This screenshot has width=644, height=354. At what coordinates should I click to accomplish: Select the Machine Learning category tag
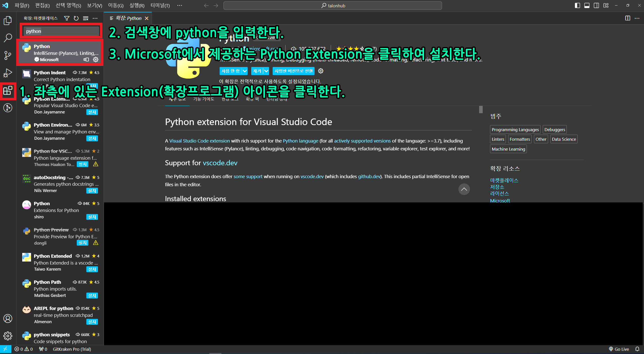click(508, 149)
